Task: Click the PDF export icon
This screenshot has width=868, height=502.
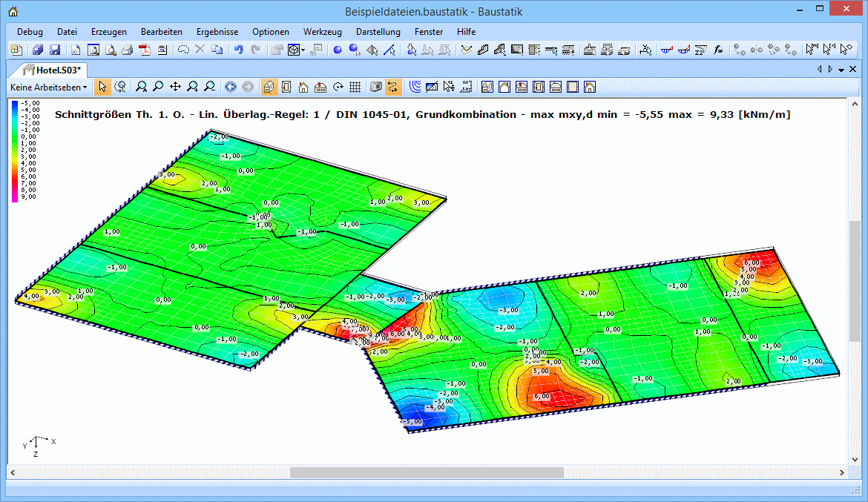Action: click(x=145, y=50)
